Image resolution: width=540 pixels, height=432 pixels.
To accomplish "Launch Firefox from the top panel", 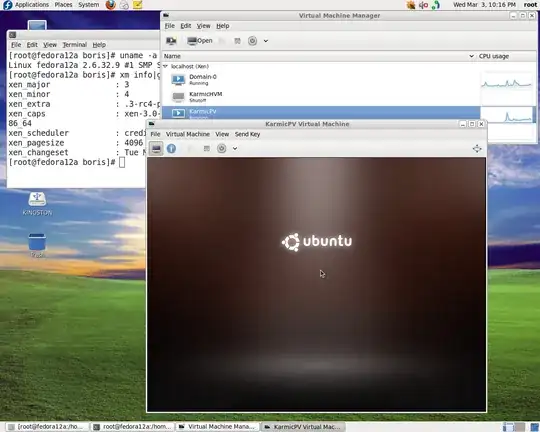I will coord(111,5).
